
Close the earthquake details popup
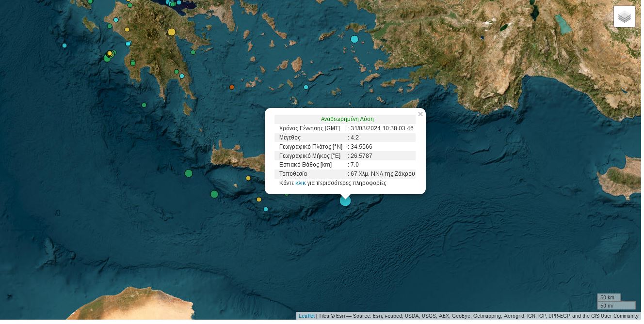click(420, 114)
